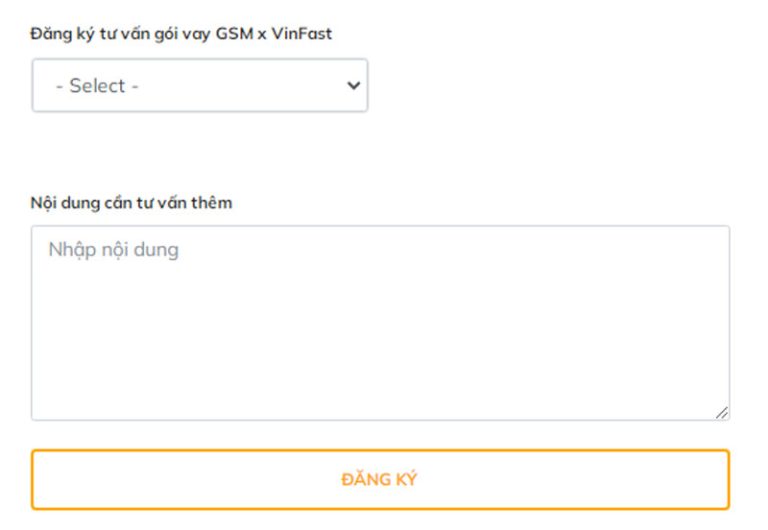Click the chevron arrow in Select box
The height and width of the screenshot is (530, 768).
point(353,85)
